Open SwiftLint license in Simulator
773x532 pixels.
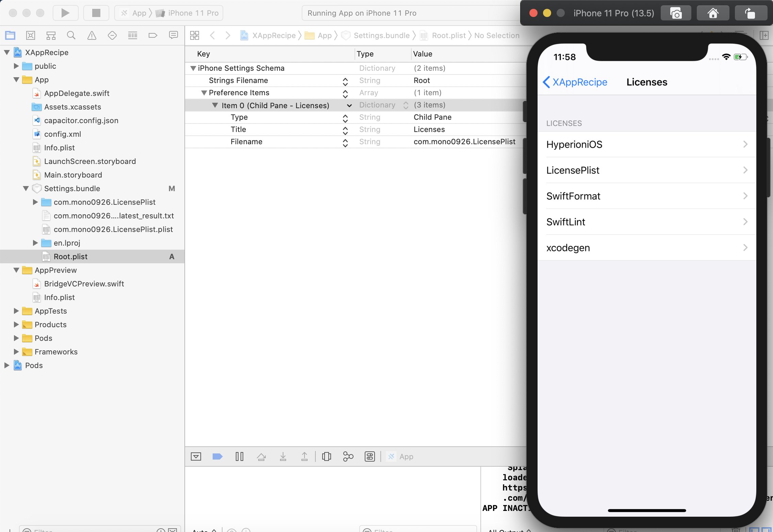pyautogui.click(x=647, y=222)
